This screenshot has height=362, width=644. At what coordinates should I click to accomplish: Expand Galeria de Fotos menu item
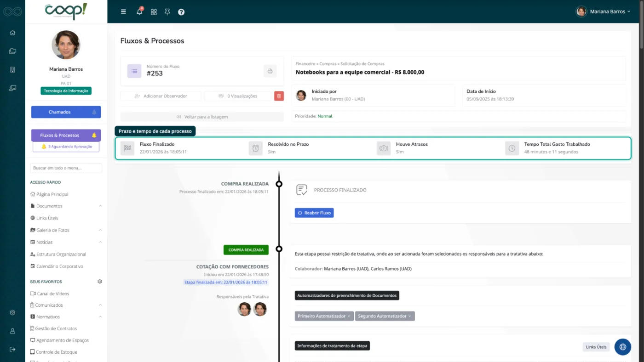[66, 230]
